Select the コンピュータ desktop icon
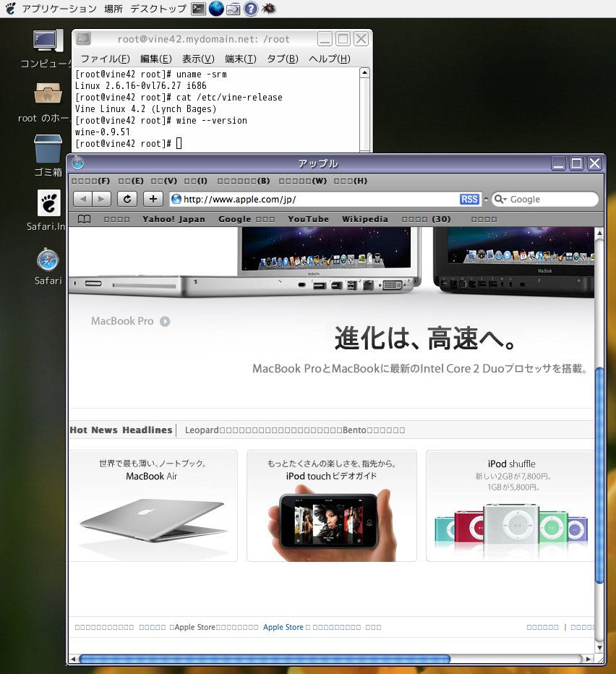The height and width of the screenshot is (674, 616). [47, 40]
